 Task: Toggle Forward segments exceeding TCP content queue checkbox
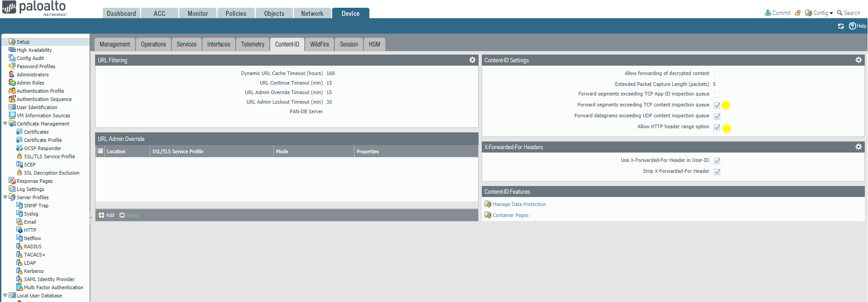point(717,105)
